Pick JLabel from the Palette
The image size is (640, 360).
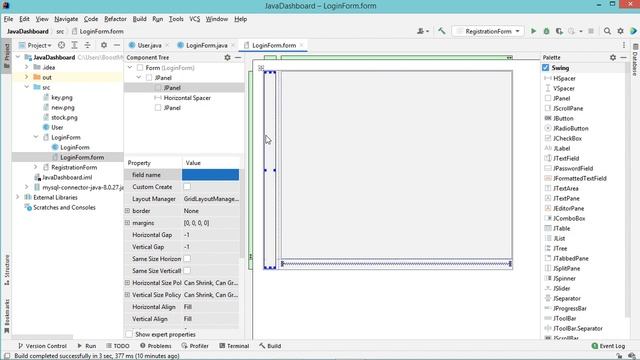(557, 148)
